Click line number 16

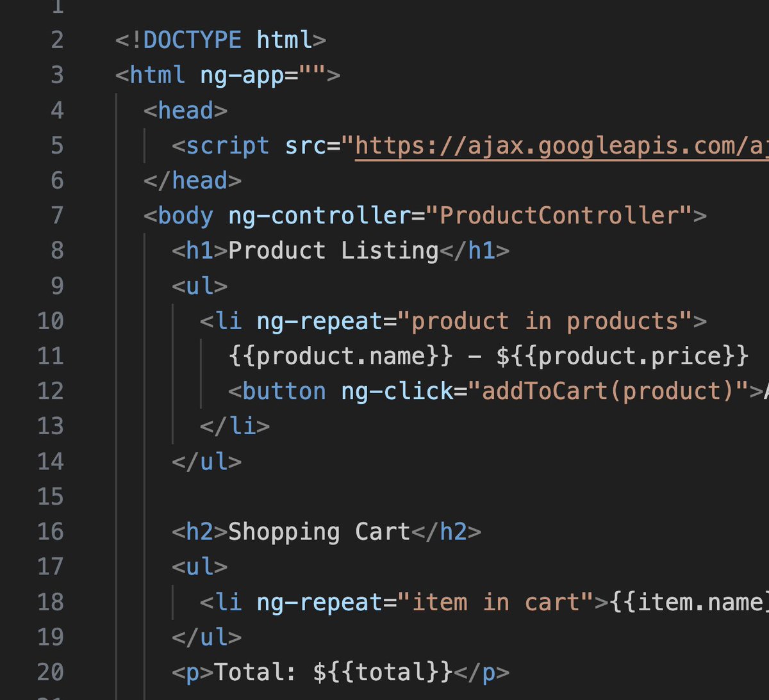49,532
